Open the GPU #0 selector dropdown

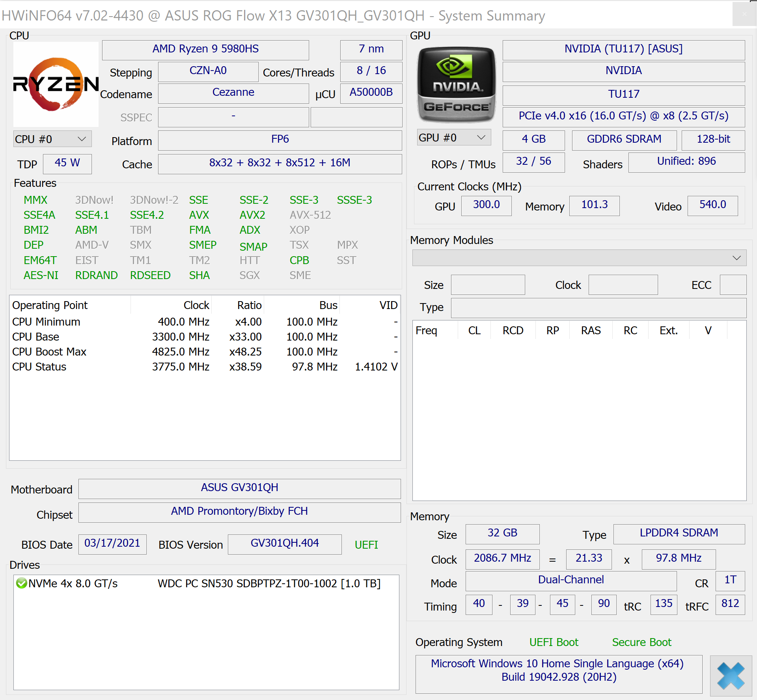(454, 138)
